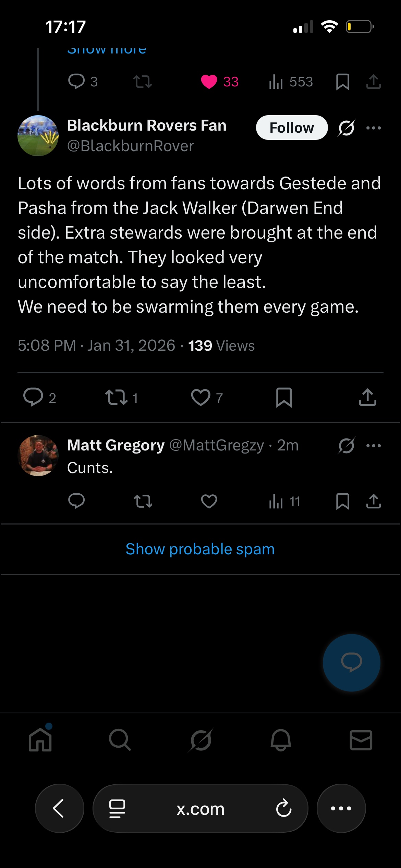The image size is (401, 868).
Task: Open Matt Gregory's profile name link
Action: click(x=116, y=445)
